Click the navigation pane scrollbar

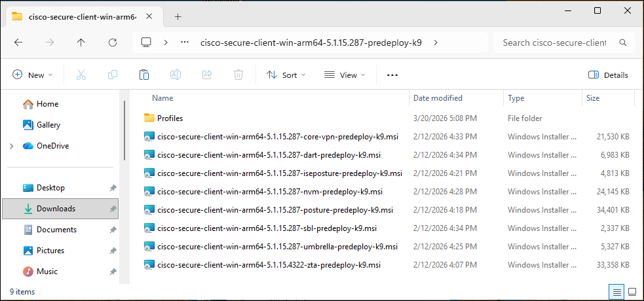[124, 132]
